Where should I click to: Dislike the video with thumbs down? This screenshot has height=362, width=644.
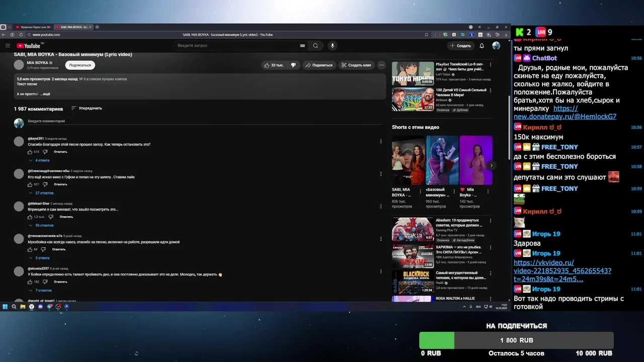point(293,65)
